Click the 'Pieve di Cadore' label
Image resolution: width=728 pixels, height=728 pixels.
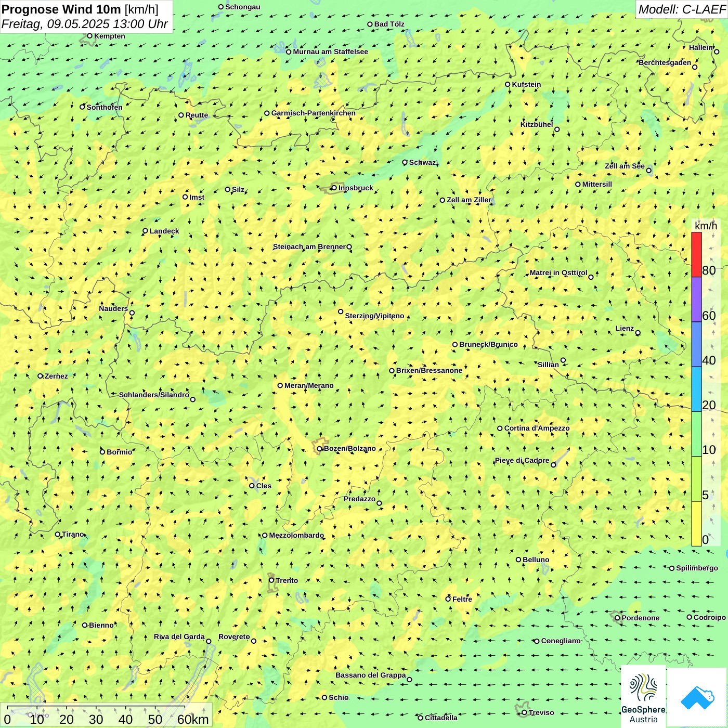(522, 460)
